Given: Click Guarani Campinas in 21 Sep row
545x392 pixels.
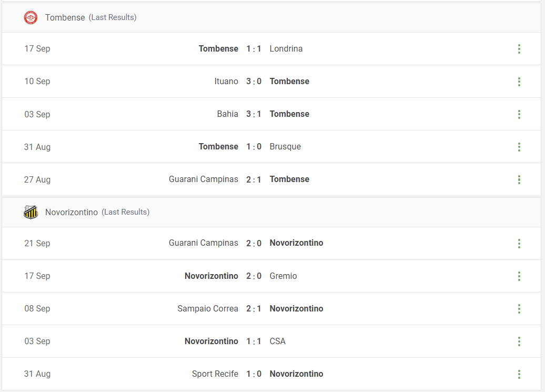Looking at the screenshot, I should pos(204,243).
